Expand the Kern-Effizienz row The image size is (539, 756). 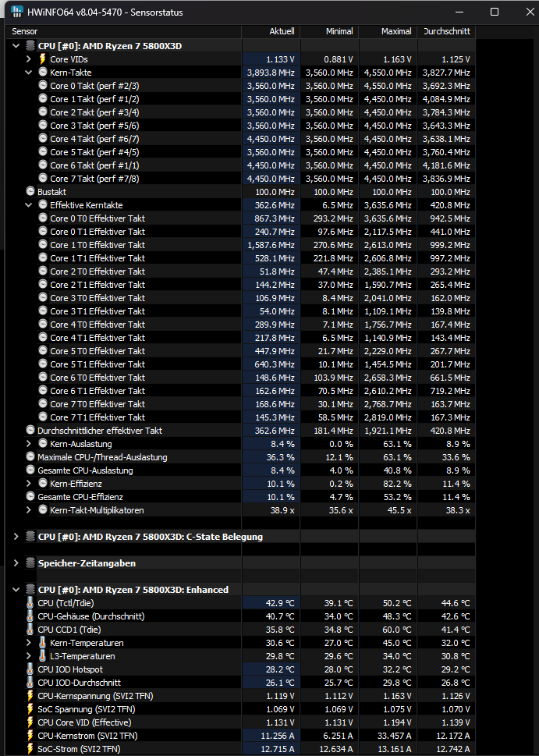(x=28, y=483)
